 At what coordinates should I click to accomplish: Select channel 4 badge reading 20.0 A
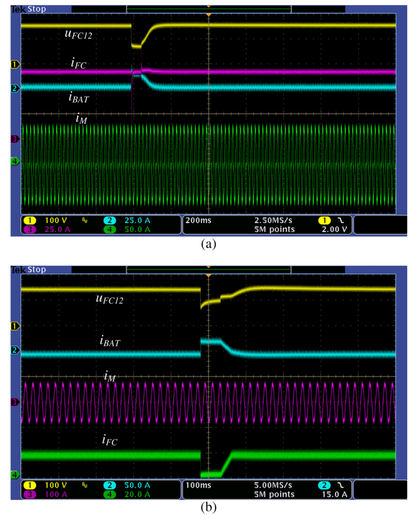pos(110,494)
